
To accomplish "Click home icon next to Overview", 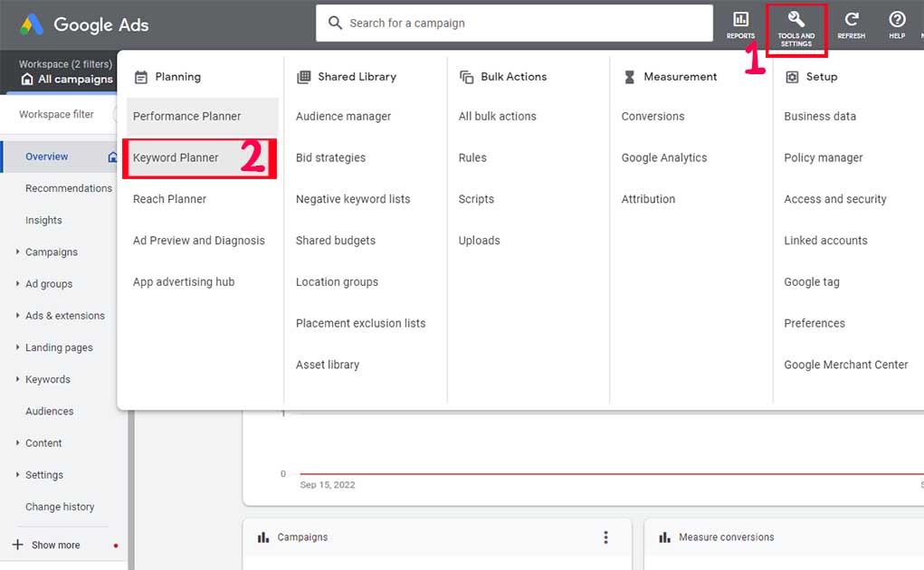I will pos(112,157).
